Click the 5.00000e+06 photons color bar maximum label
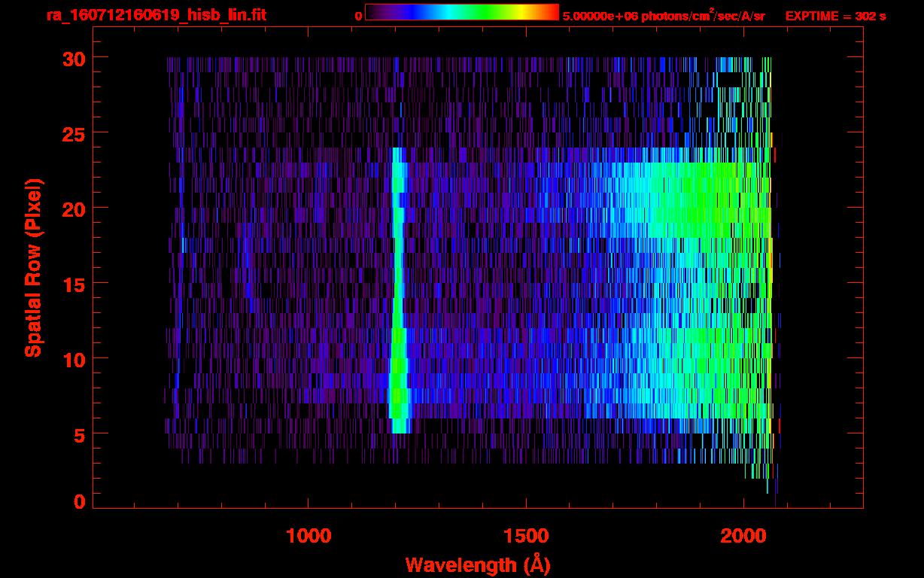This screenshot has width=924, height=578. pyautogui.click(x=664, y=16)
